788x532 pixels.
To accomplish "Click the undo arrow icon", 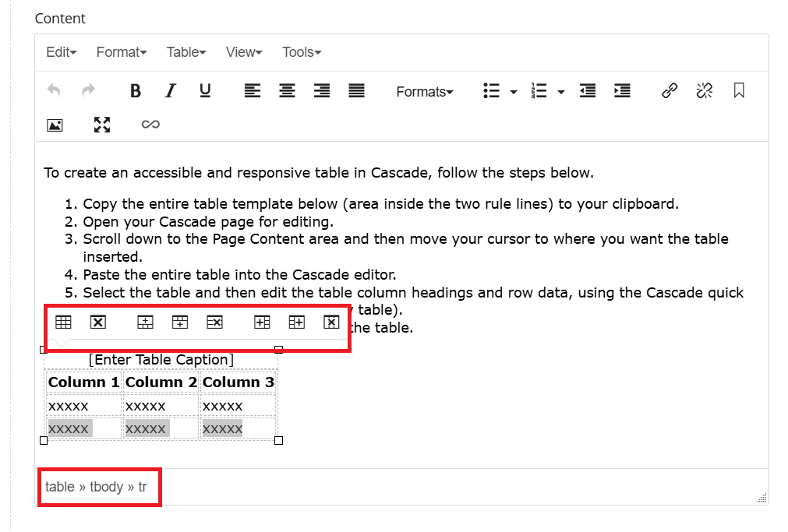I will click(54, 91).
